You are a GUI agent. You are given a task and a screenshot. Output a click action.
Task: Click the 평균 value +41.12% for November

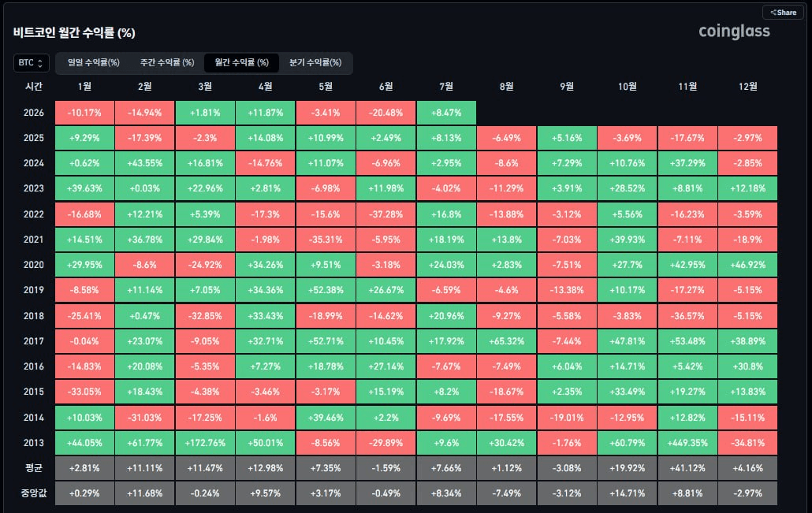(x=687, y=468)
